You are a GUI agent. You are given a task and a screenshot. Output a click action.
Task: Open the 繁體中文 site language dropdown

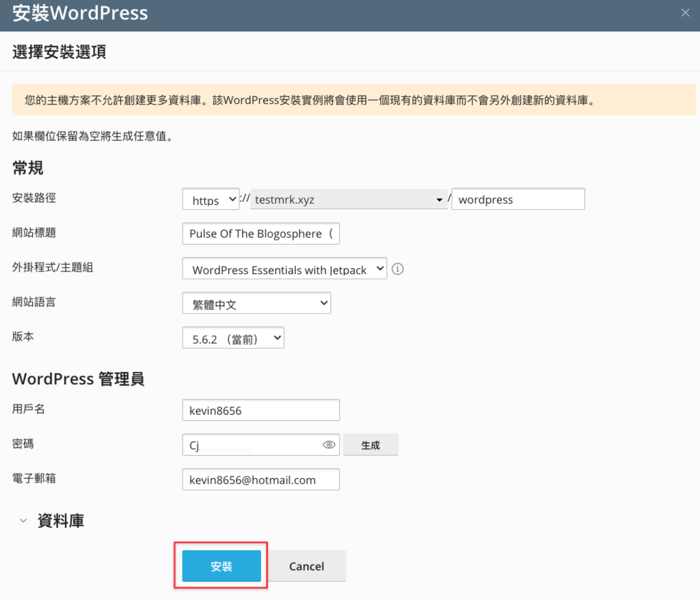256,303
